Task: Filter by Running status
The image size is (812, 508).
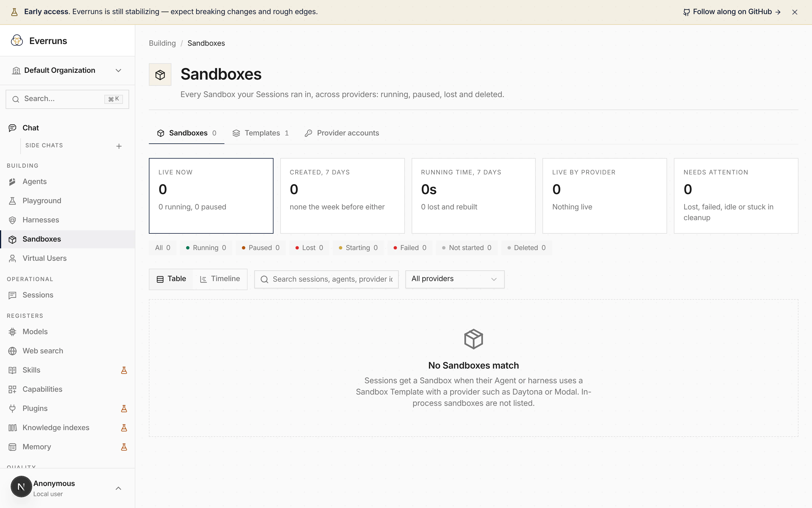Action: tap(206, 248)
